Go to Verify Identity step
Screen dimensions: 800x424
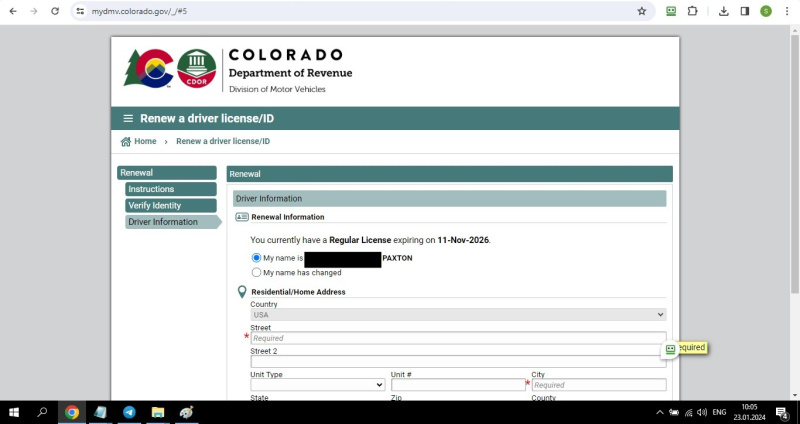coord(170,205)
